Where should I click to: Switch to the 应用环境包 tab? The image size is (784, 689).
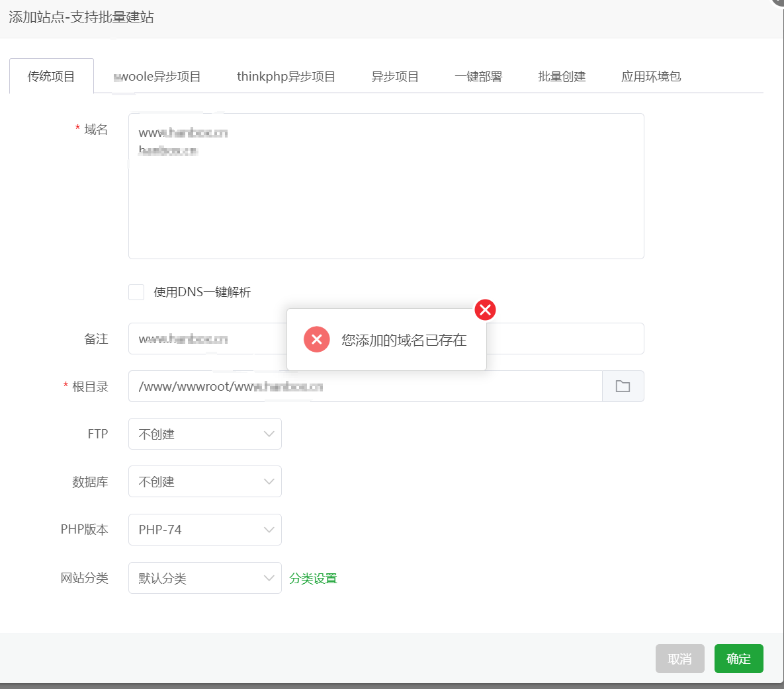pyautogui.click(x=651, y=77)
